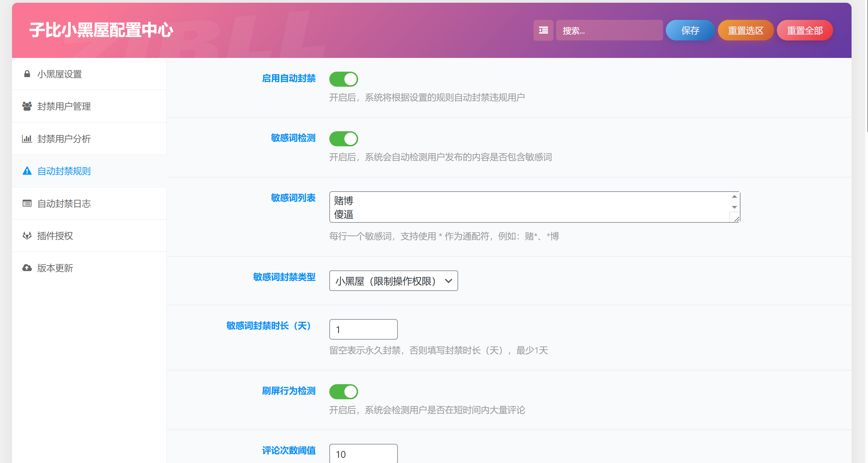The width and height of the screenshot is (868, 463).
Task: Click the word 赌博 in the list
Action: (344, 200)
